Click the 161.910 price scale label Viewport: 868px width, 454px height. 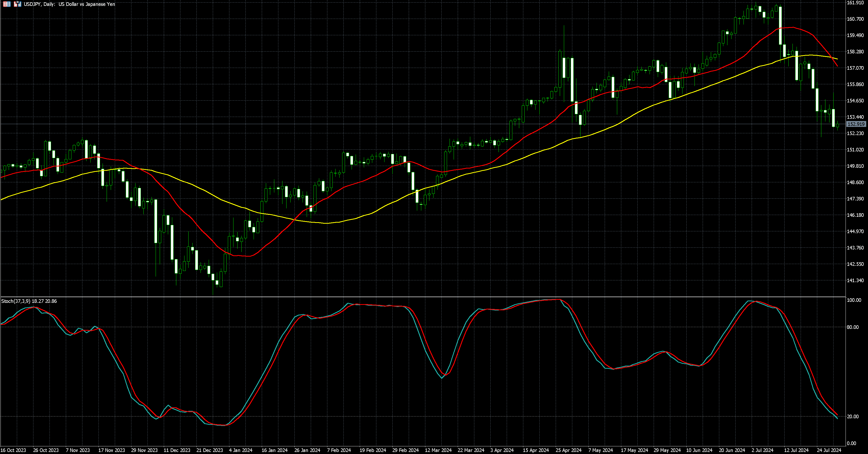pos(855,3)
